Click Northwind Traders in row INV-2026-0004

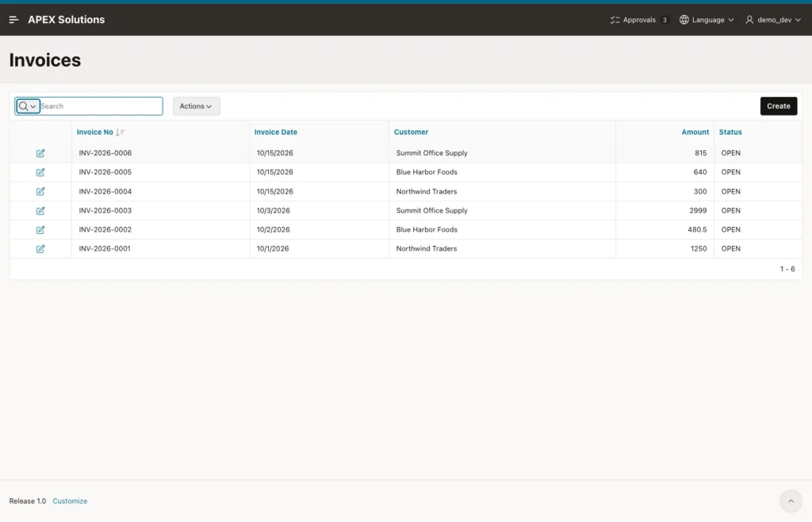[x=427, y=191]
